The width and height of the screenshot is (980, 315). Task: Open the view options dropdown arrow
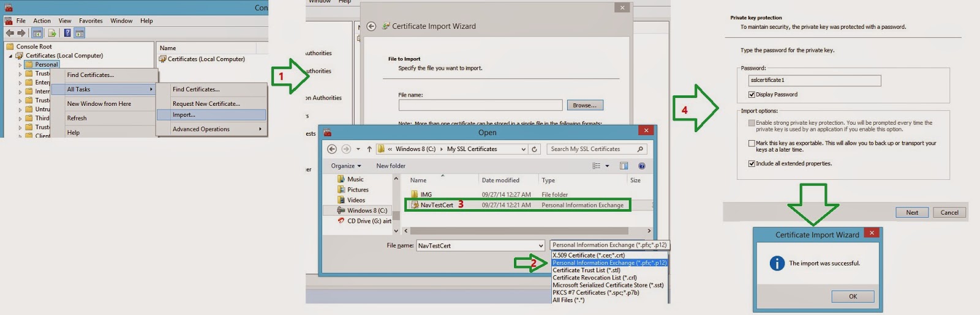[607, 166]
